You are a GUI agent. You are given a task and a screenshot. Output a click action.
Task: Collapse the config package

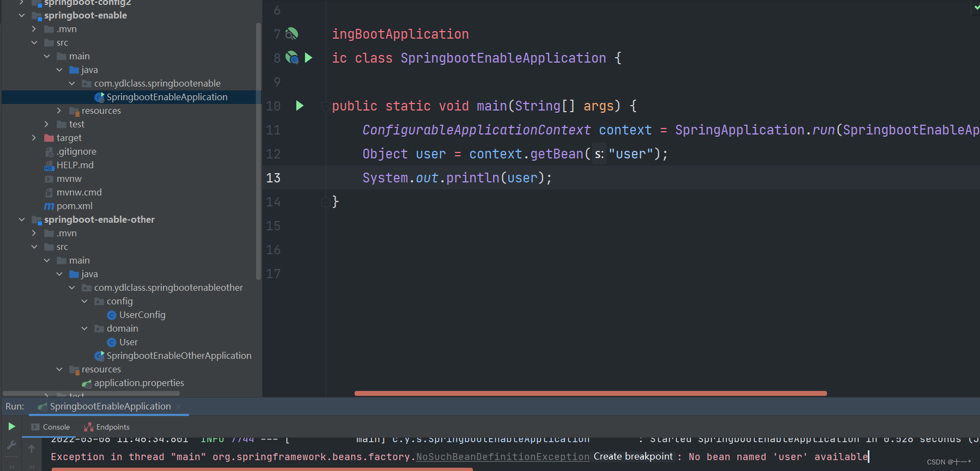pyautogui.click(x=84, y=301)
